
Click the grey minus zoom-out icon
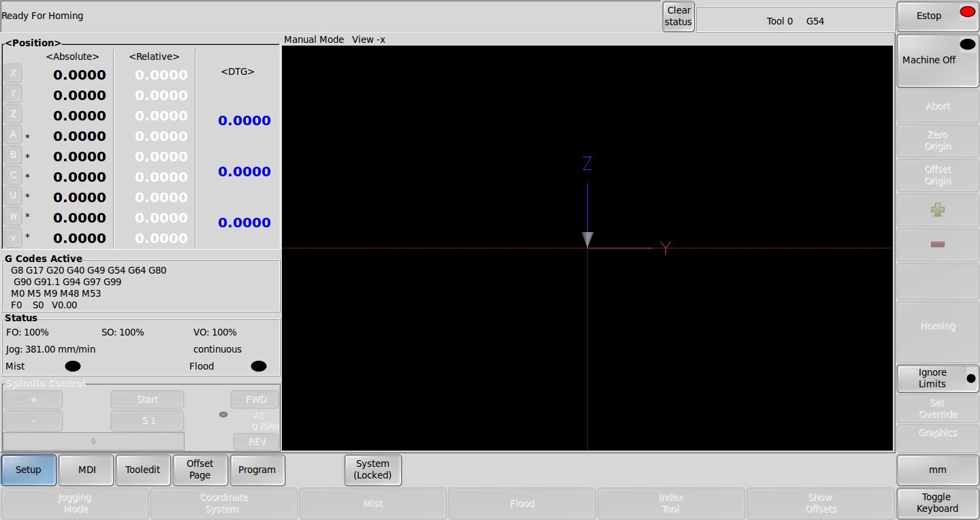(938, 244)
